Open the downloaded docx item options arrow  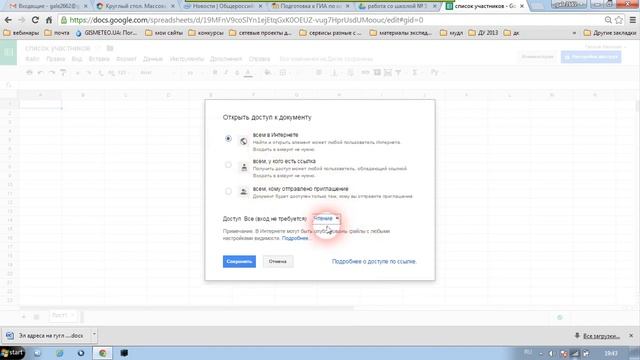94,335
